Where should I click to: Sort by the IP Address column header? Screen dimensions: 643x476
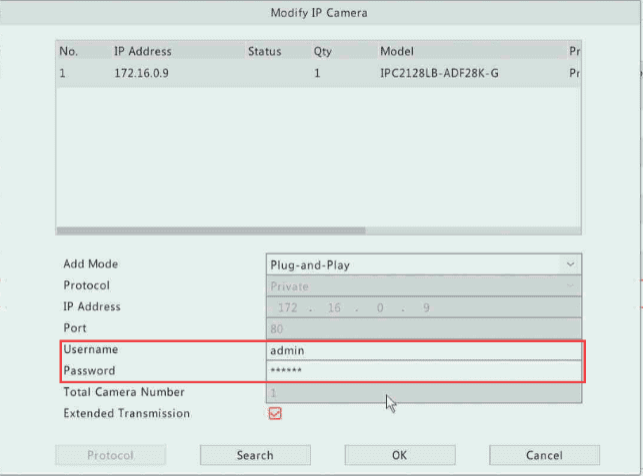[x=142, y=51]
